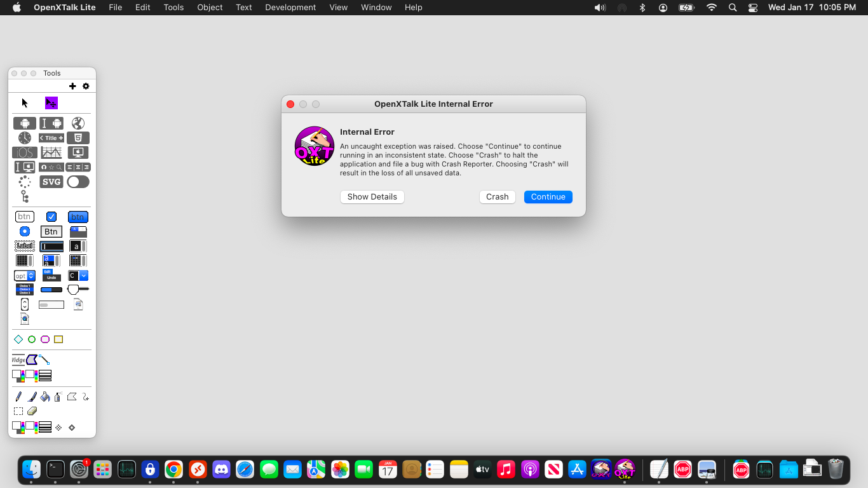
Task: Select the Label field control
Action: [25, 246]
